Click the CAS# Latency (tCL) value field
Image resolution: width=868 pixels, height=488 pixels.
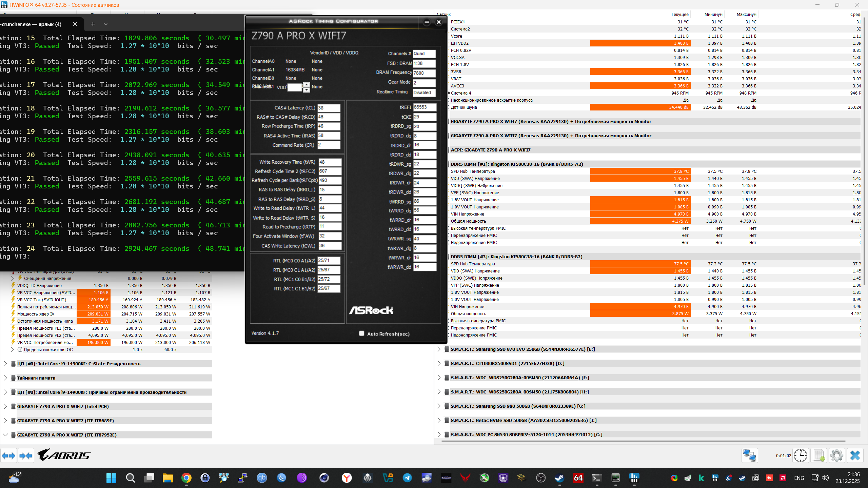pos(329,108)
